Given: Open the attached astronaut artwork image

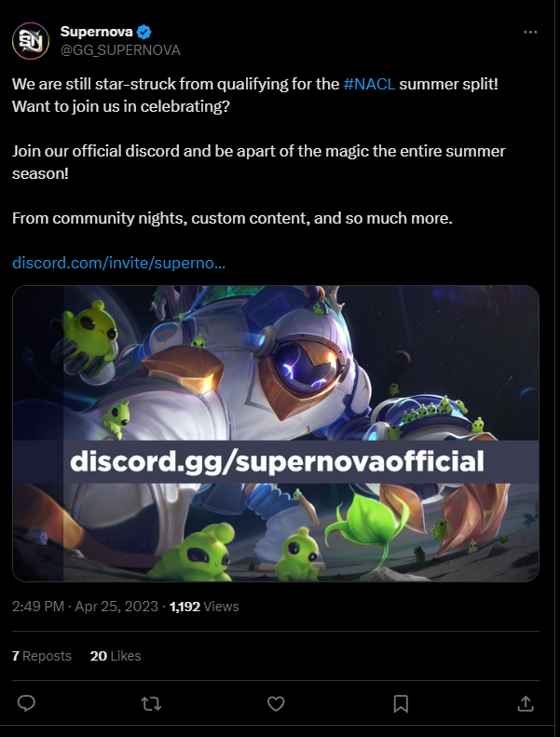Looking at the screenshot, I should tap(276, 433).
